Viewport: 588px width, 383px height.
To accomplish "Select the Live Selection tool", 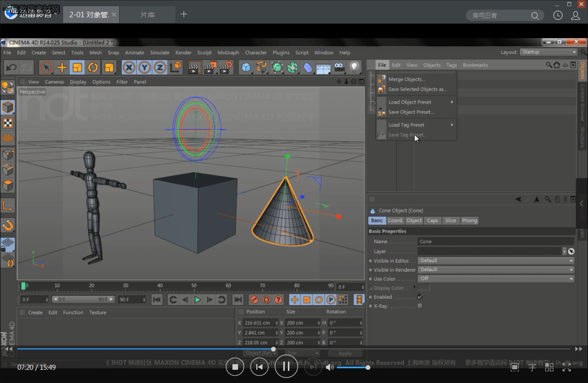I will coord(46,68).
